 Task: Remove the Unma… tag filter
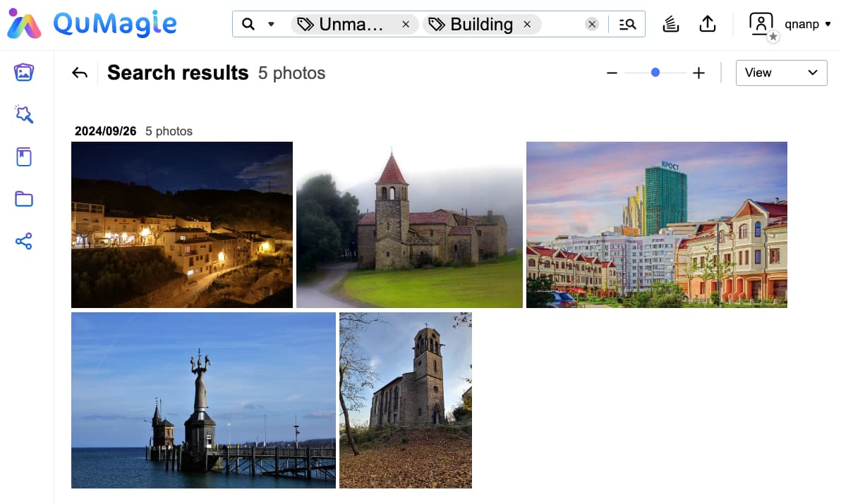click(406, 24)
